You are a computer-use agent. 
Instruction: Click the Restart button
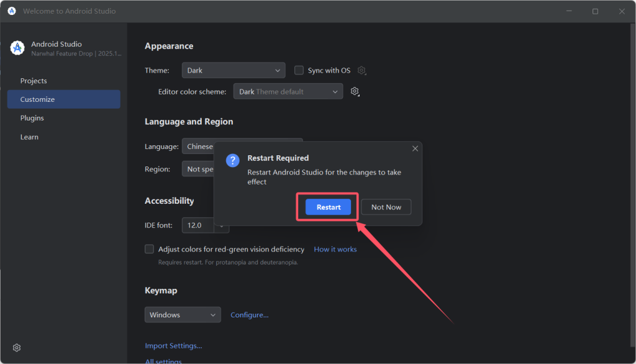click(328, 207)
